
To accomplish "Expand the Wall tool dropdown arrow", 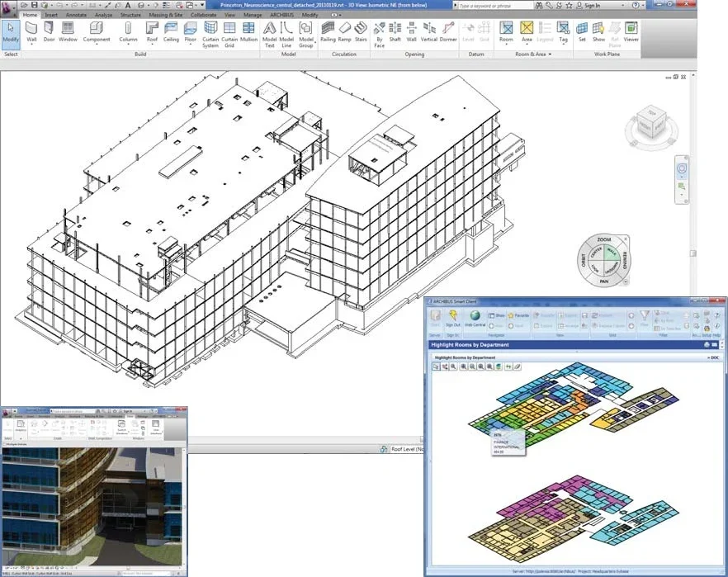I will pyautogui.click(x=31, y=45).
